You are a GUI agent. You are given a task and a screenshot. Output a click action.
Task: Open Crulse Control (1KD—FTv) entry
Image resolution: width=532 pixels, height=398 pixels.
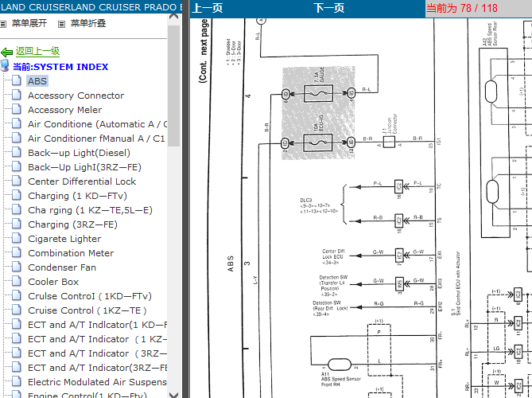point(90,296)
